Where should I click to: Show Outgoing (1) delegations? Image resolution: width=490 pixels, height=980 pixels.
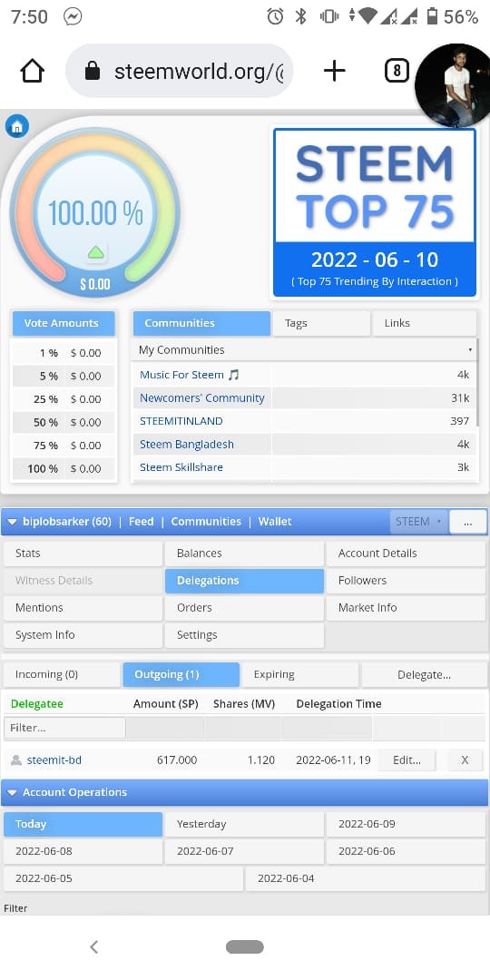181,674
